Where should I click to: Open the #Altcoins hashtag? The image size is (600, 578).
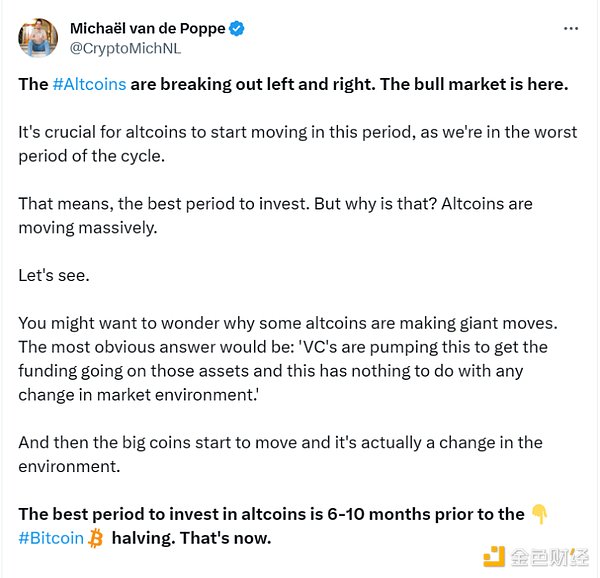pos(89,84)
